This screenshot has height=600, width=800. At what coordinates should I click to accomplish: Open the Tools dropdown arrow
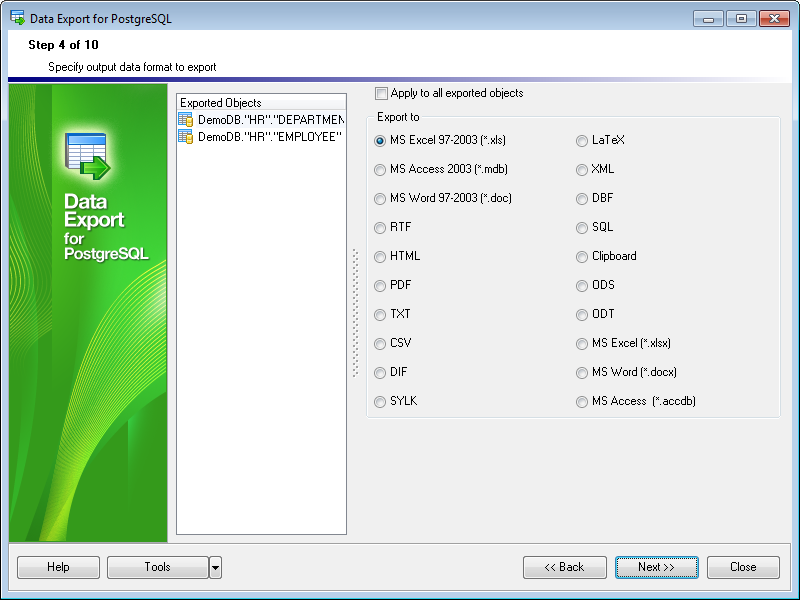214,567
